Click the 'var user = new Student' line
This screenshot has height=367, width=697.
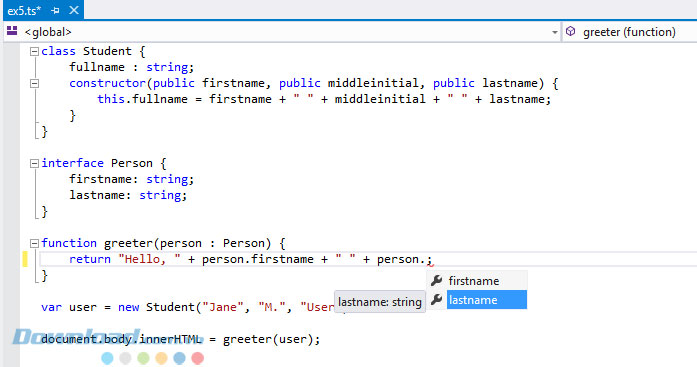(188, 307)
